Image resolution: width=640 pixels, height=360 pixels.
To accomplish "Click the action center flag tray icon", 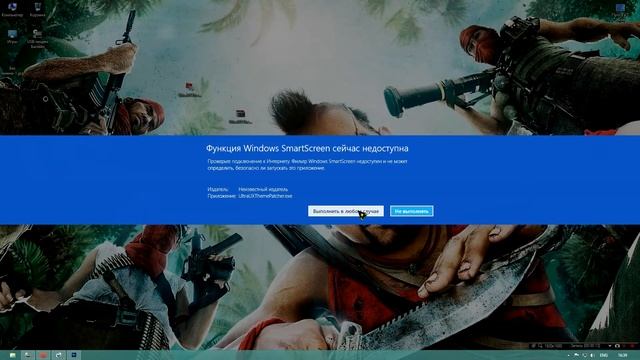I will 576,355.
